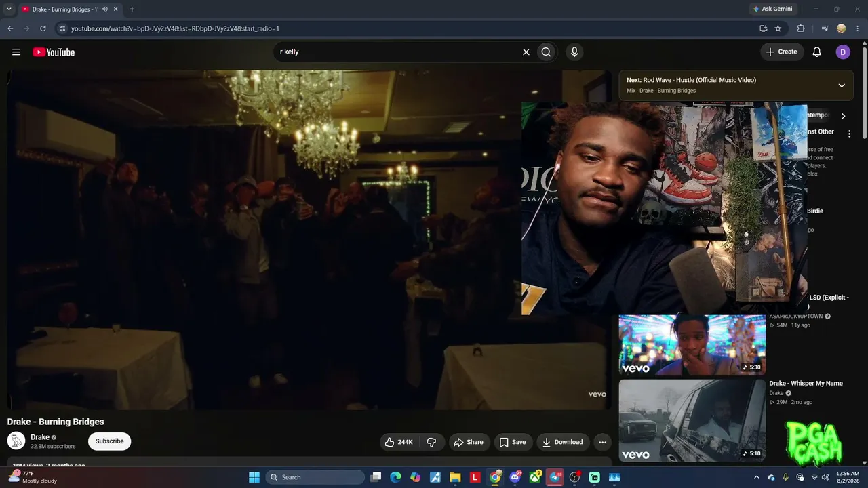Screen dimensions: 868x488
Task: Open Task View from the taskbar
Action: coord(376,477)
